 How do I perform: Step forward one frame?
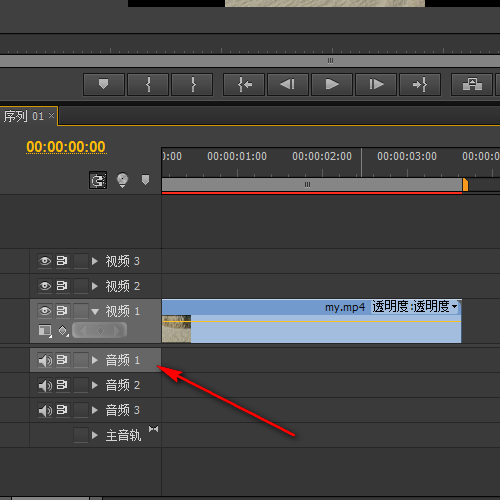(x=376, y=84)
